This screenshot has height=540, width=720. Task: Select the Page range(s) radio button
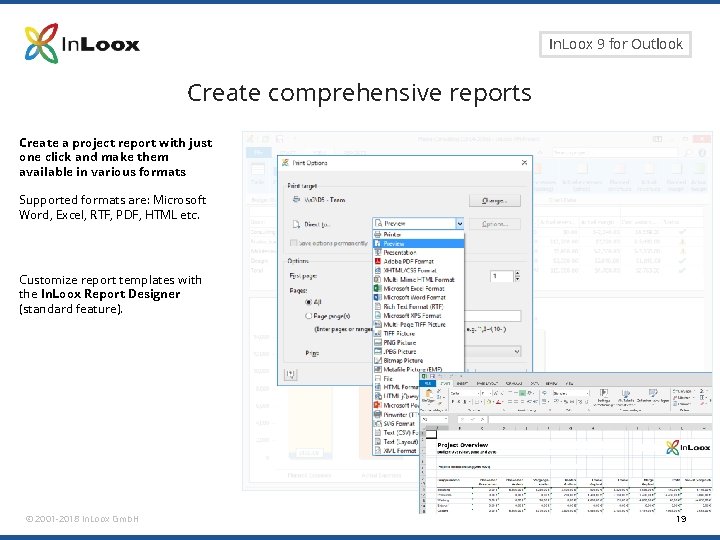coord(309,316)
